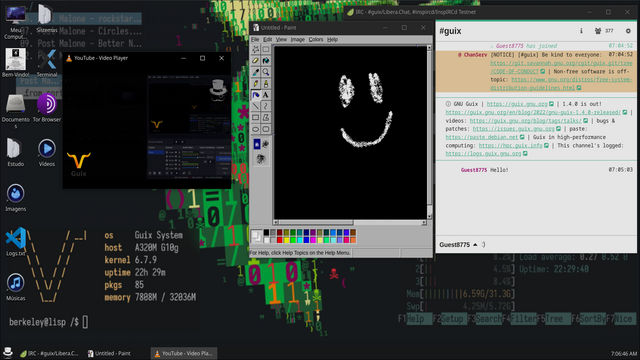Pick the cyan swatch in Paint palette
This screenshot has height=360, width=640.
point(300,240)
